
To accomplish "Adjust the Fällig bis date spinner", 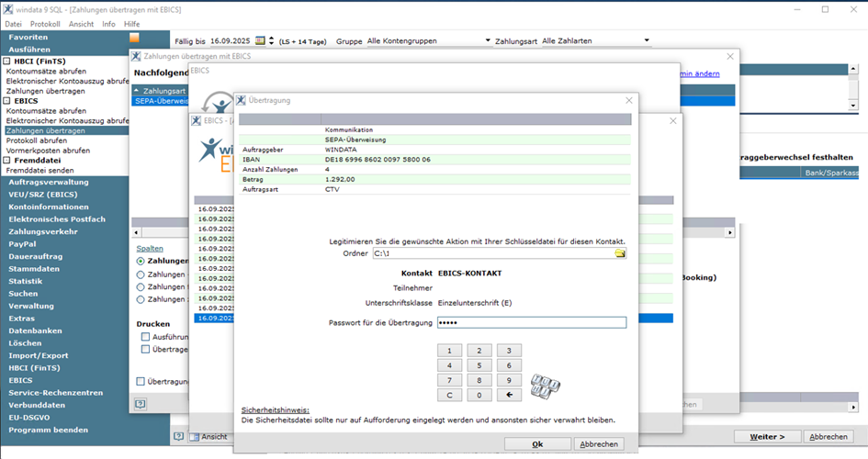I will [272, 41].
